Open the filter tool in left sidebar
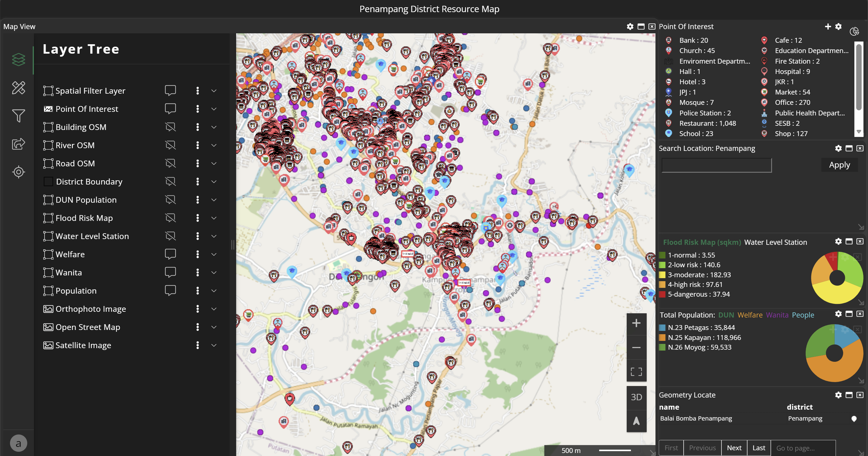 click(18, 116)
